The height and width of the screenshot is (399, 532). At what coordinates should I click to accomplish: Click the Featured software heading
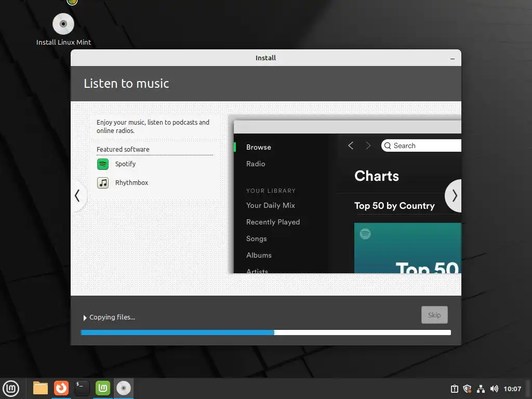(123, 149)
